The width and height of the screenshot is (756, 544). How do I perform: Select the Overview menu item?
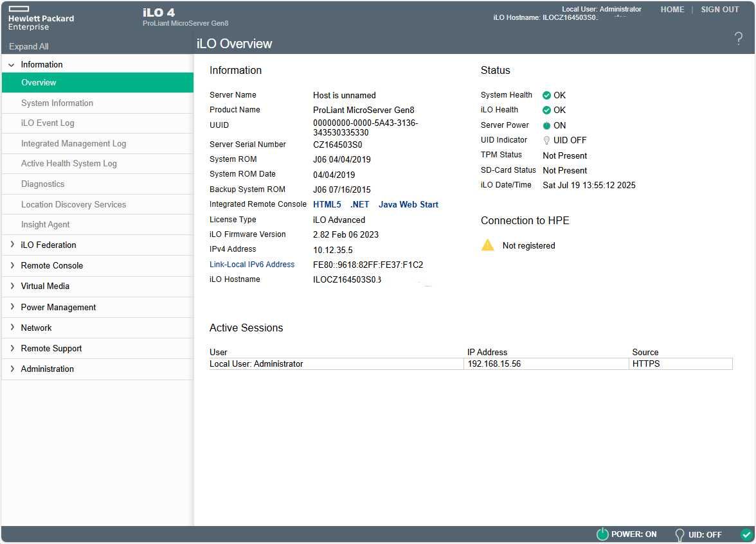pyautogui.click(x=98, y=82)
